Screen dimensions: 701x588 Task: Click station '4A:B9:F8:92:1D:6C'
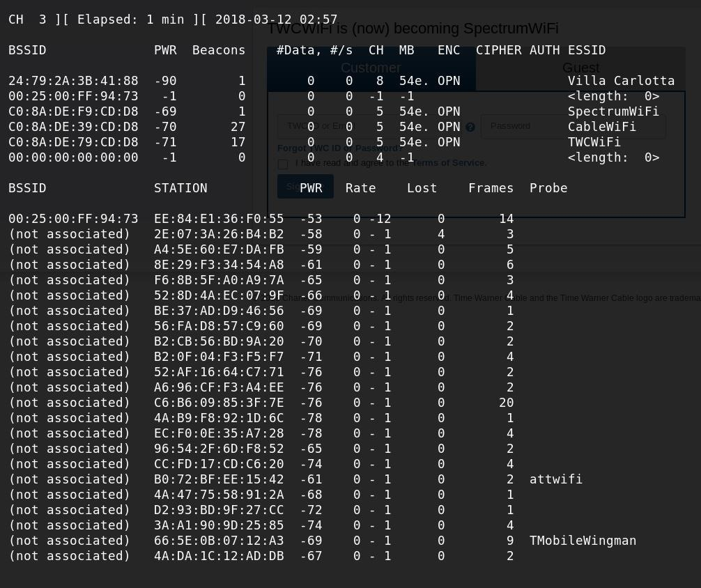219,418
